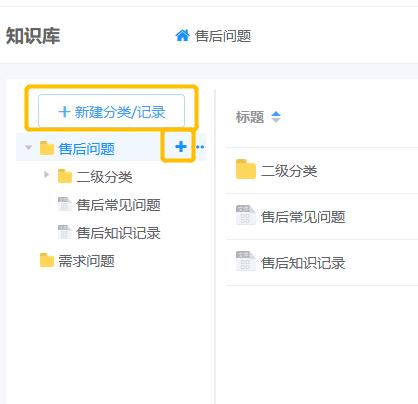Screen dimensions: 418x404
Task: Open 售后问题 breadcrumb link
Action: [223, 36]
